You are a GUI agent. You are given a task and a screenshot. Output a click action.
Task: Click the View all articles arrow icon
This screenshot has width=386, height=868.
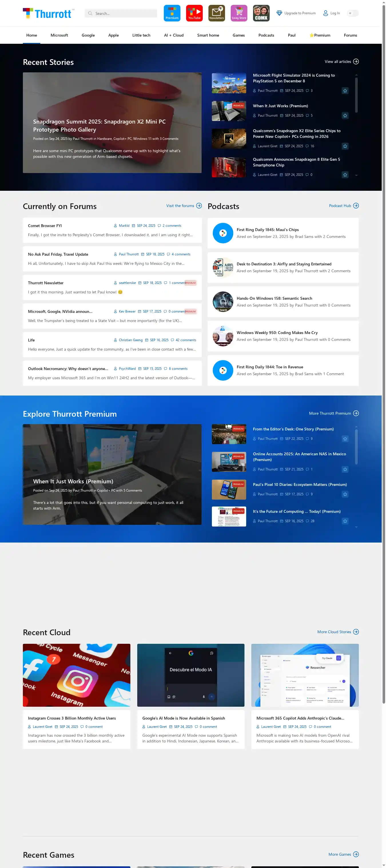tap(356, 62)
